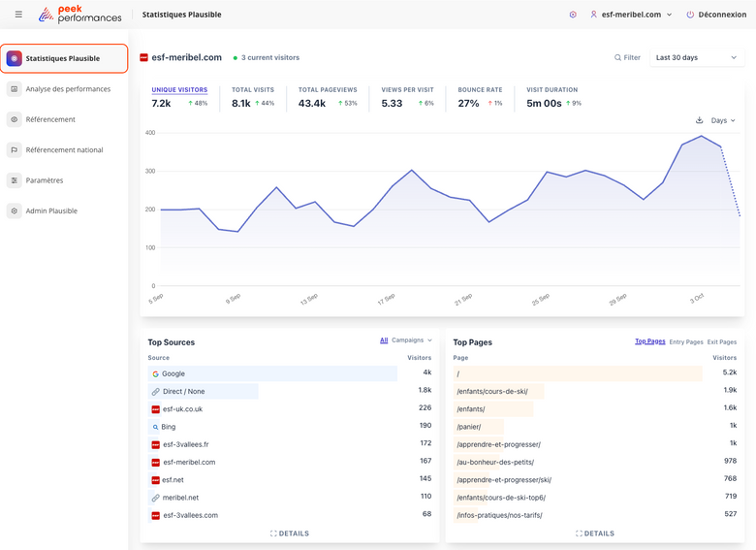This screenshot has width=756, height=550.
Task: Click the Bing search icon
Action: click(x=155, y=427)
